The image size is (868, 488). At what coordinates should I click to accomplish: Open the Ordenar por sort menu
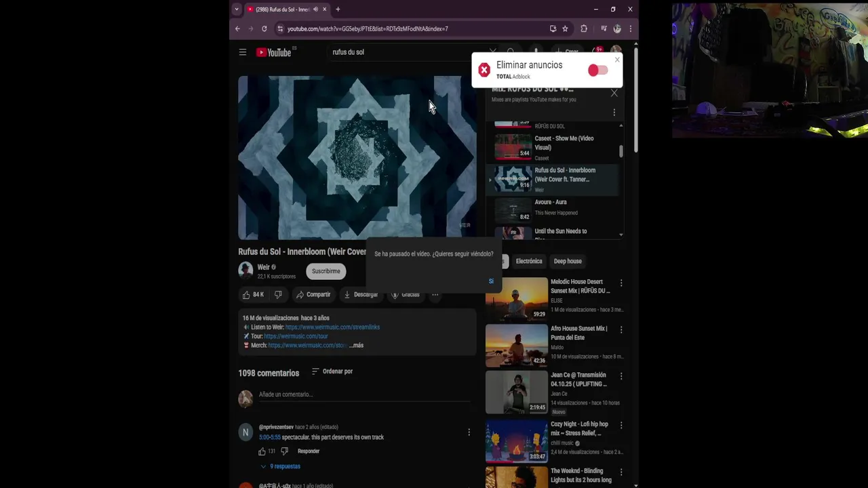click(x=332, y=371)
